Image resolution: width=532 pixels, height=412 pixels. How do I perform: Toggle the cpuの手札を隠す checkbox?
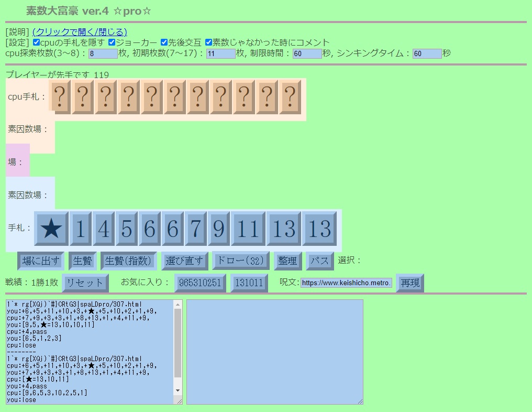36,42
